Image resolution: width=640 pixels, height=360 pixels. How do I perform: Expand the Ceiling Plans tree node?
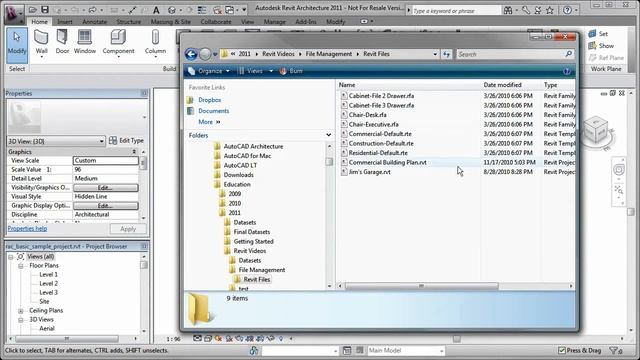[20, 311]
